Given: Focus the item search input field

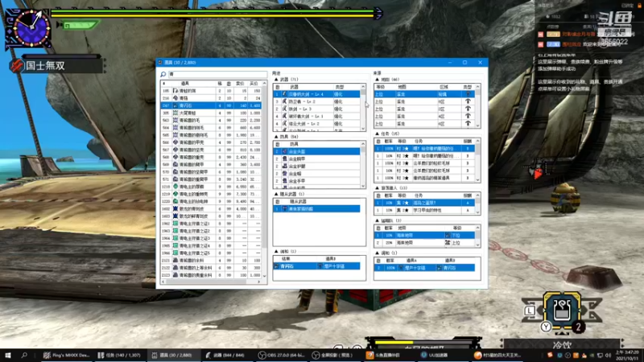Looking at the screenshot, I should pos(217,74).
